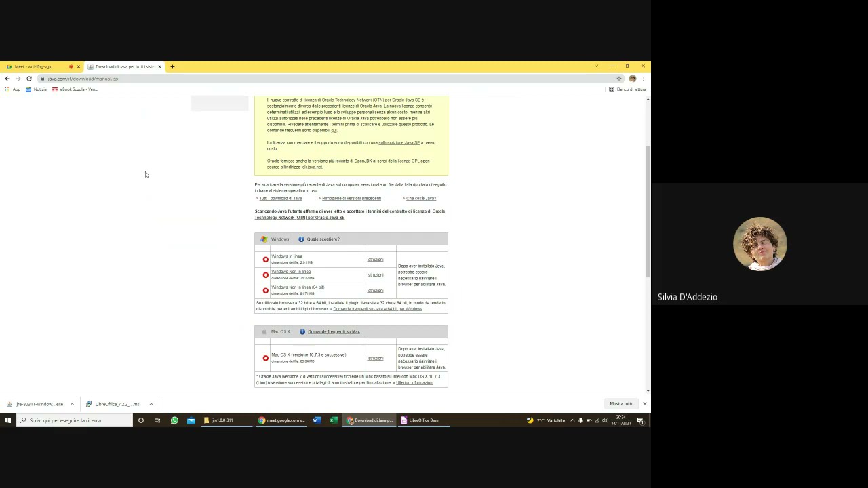Open Che cos'è Java? link

(421, 199)
